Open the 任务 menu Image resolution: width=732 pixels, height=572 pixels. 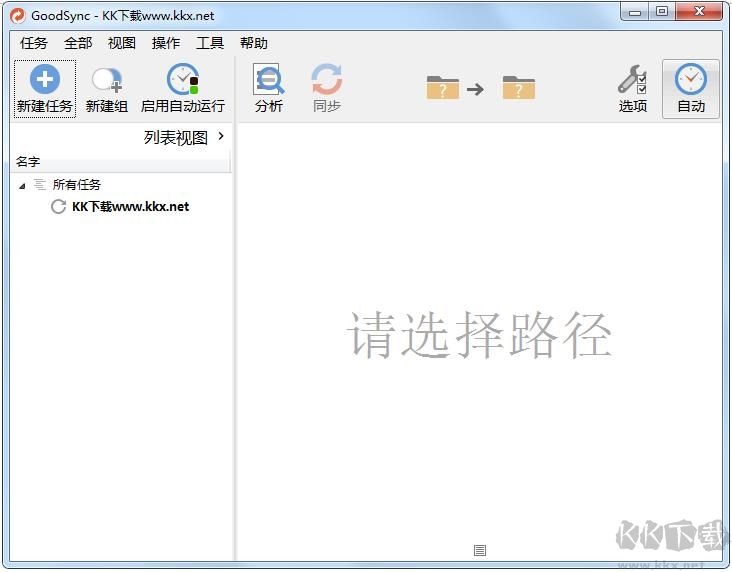[x=34, y=43]
